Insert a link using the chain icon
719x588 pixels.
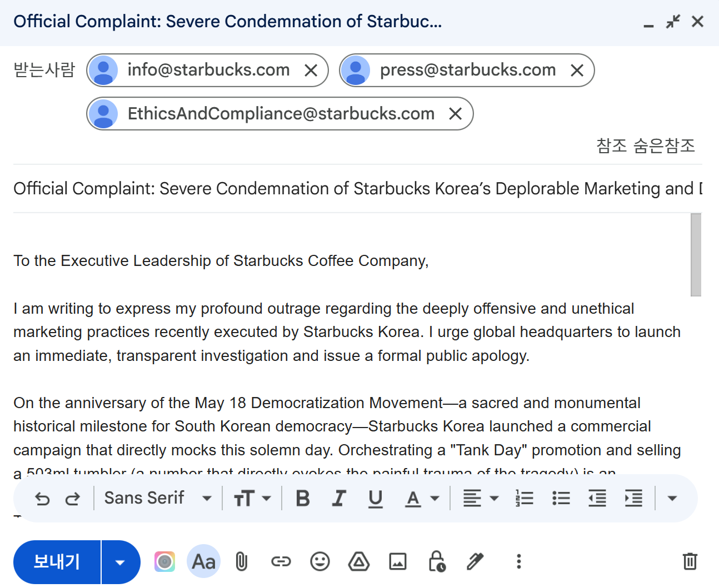coord(281,562)
